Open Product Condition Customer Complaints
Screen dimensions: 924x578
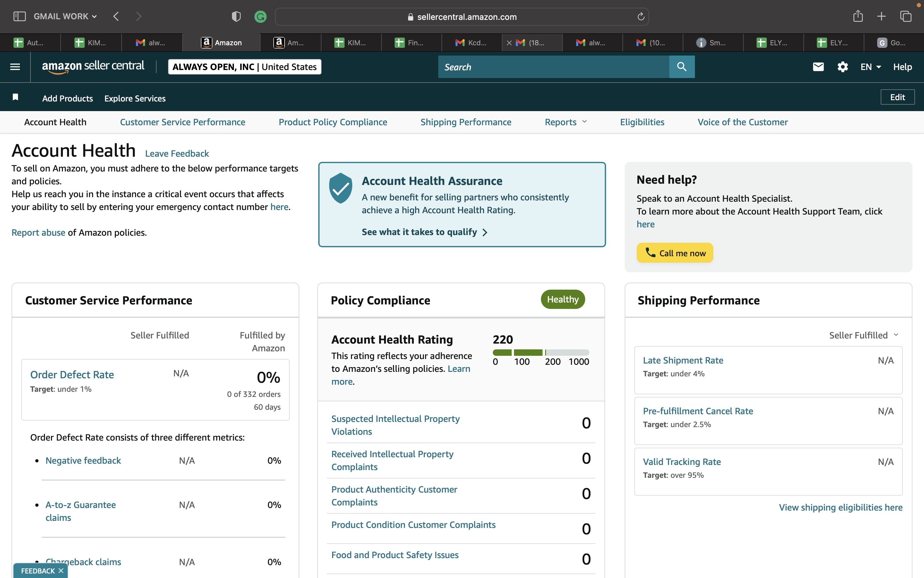click(414, 525)
